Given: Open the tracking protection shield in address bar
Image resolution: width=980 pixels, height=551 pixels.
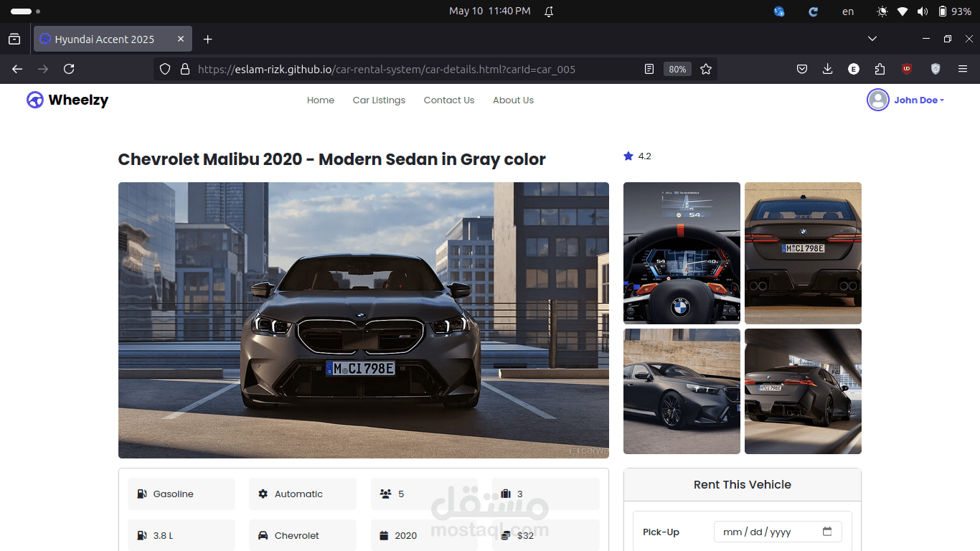Looking at the screenshot, I should click(x=165, y=69).
